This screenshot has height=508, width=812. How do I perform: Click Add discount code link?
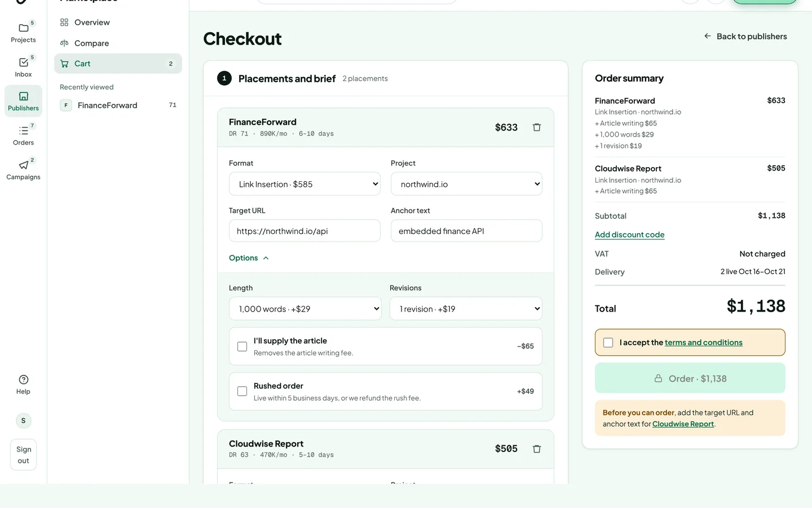click(x=629, y=235)
